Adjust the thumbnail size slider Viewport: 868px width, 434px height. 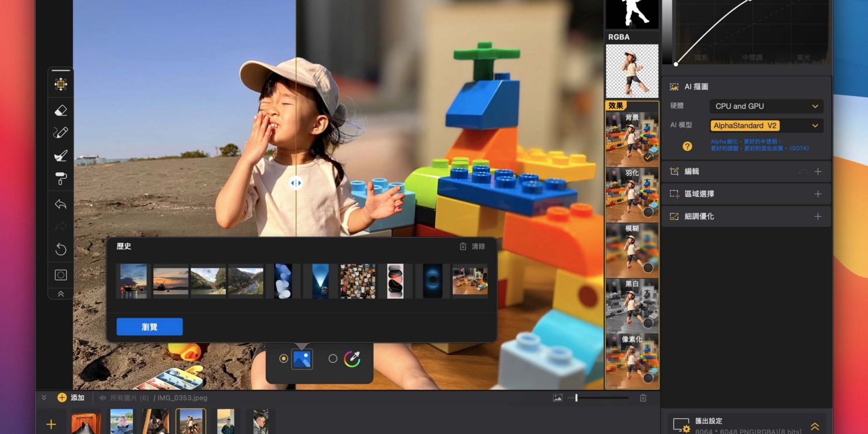[576, 398]
